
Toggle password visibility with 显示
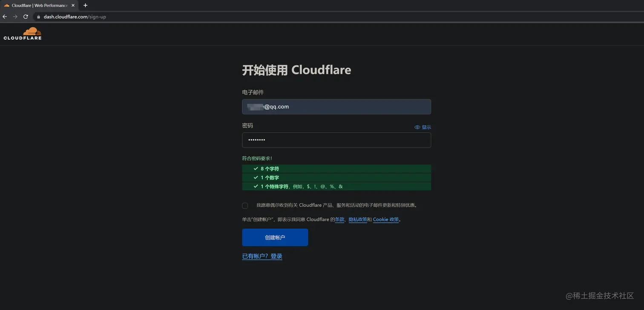423,127
